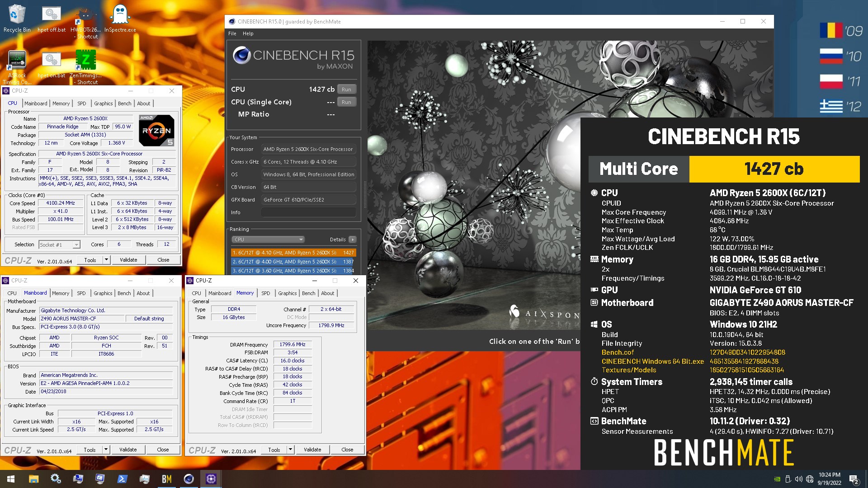Open the notification center with 2 alerts
This screenshot has height=488, width=868.
click(x=854, y=479)
